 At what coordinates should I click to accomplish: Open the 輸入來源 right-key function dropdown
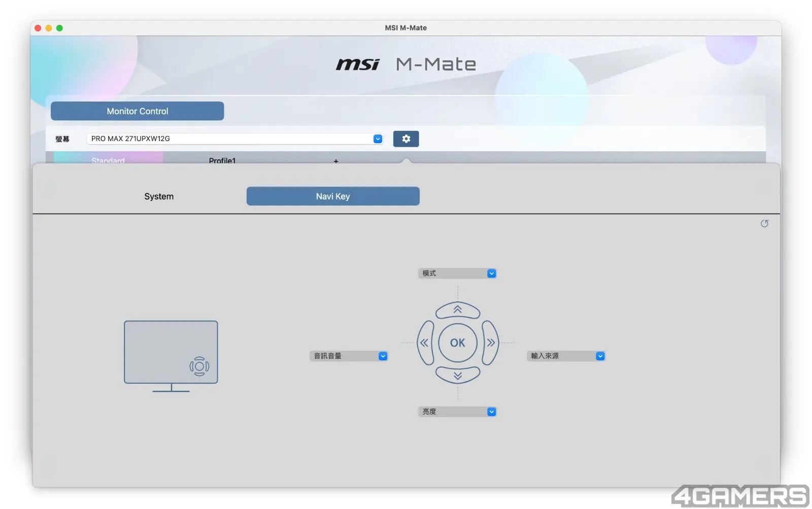566,356
